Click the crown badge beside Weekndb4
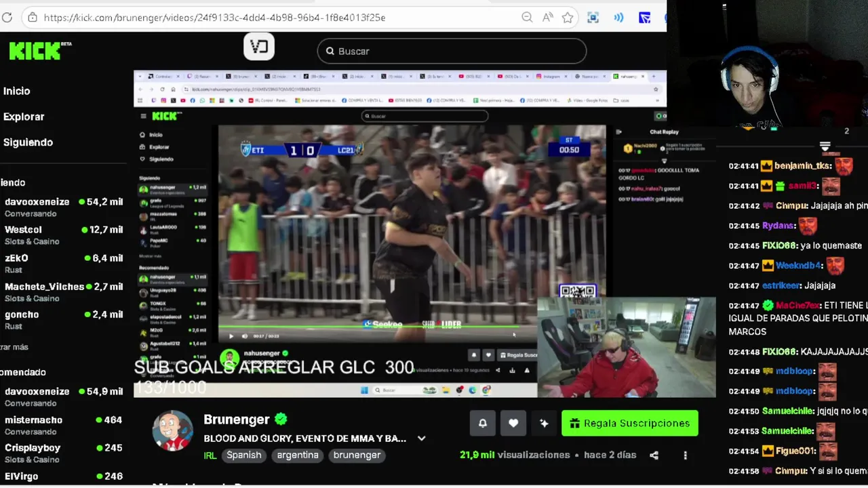The image size is (868, 488). pyautogui.click(x=767, y=266)
